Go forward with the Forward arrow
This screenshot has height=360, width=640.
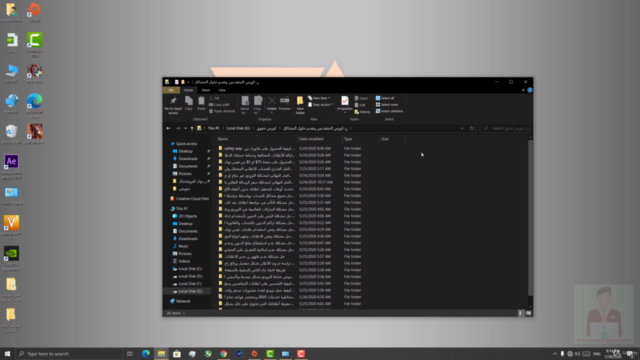[178, 128]
